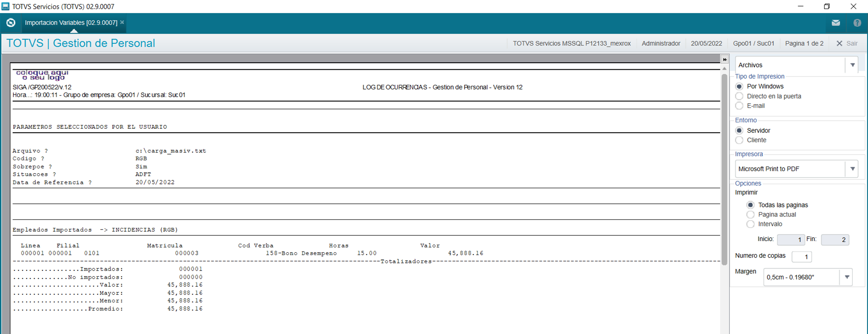Viewport: 868px width, 334px height.
Task: Click Microsoft Print to PDF combo box
Action: (796, 169)
